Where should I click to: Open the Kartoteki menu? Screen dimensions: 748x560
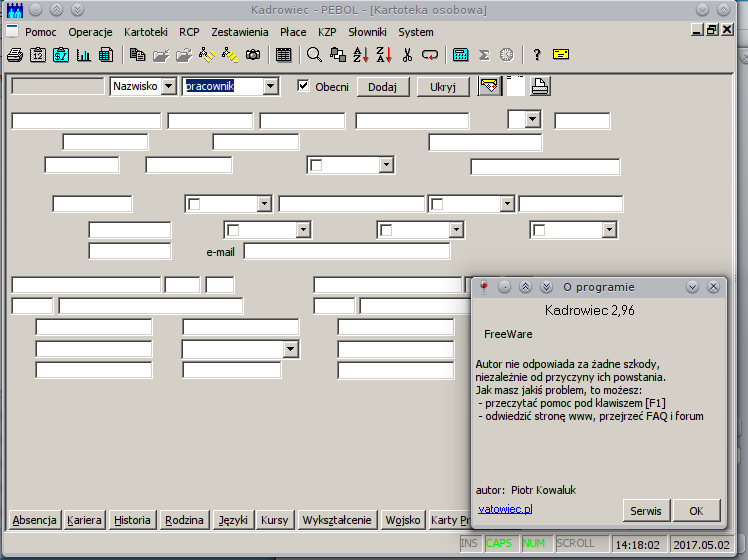click(146, 32)
